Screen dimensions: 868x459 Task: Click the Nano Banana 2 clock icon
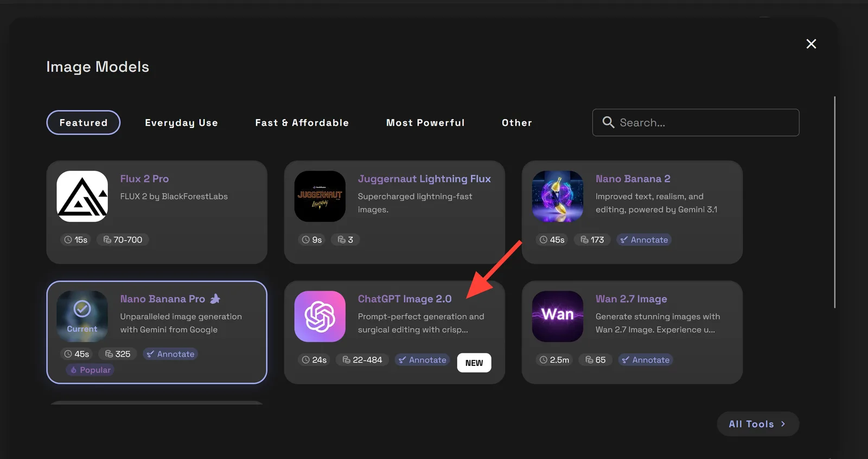(x=543, y=240)
